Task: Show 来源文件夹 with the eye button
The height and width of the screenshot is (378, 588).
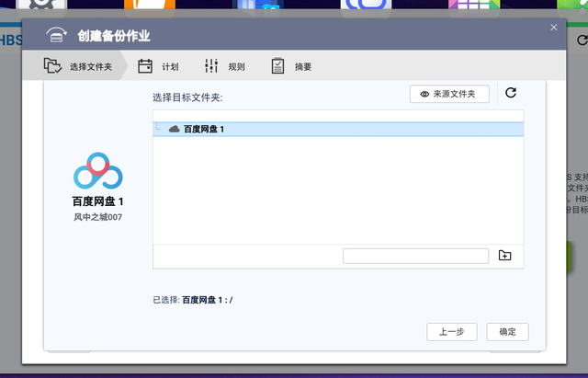Action: [x=449, y=94]
